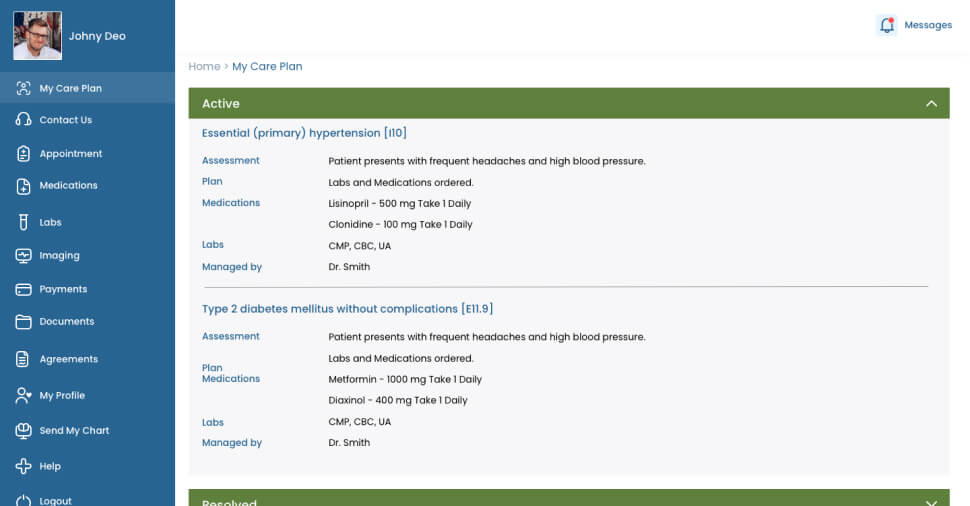Collapse the Active section chevron
This screenshot has width=970, height=506.
931,103
